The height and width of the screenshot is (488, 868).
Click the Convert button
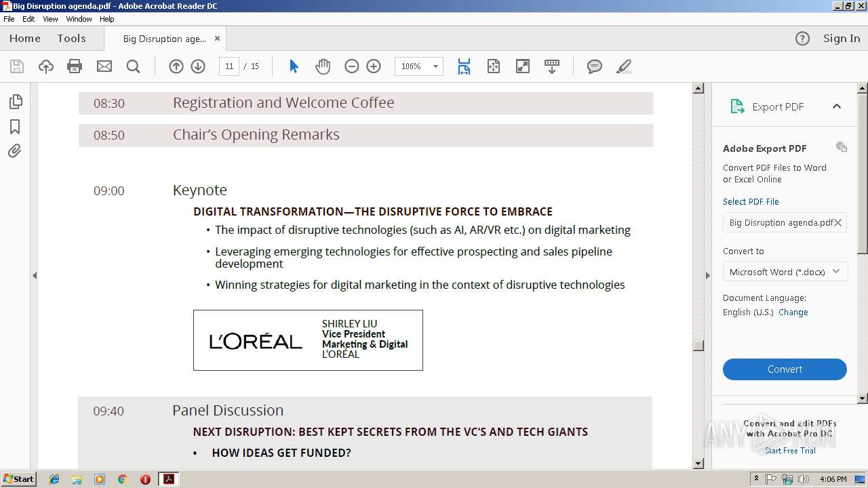785,369
